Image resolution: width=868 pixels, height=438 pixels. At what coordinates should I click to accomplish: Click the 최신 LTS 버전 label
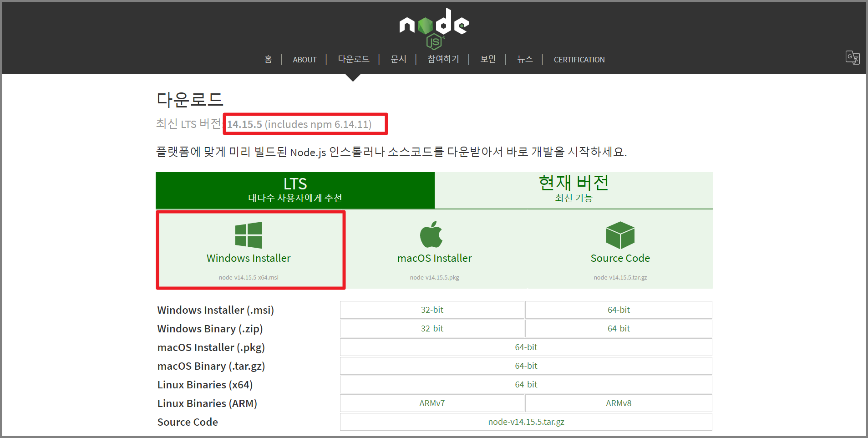click(x=188, y=123)
